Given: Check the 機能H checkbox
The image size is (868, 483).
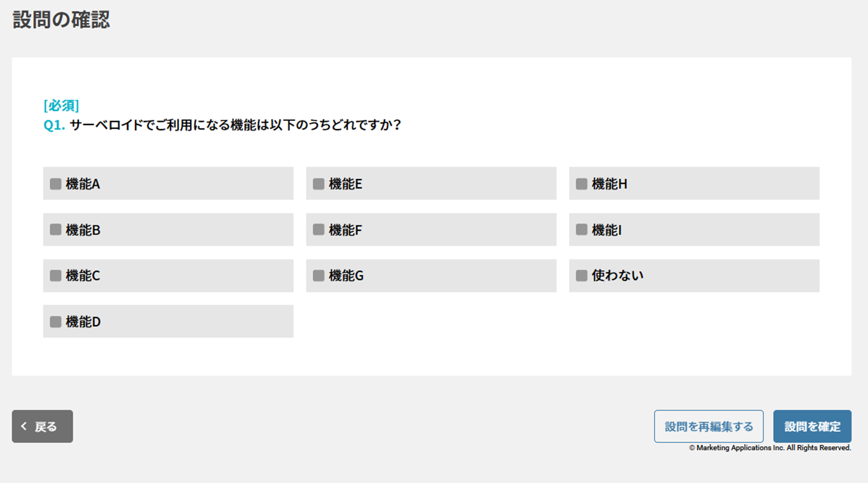Looking at the screenshot, I should click(x=581, y=184).
